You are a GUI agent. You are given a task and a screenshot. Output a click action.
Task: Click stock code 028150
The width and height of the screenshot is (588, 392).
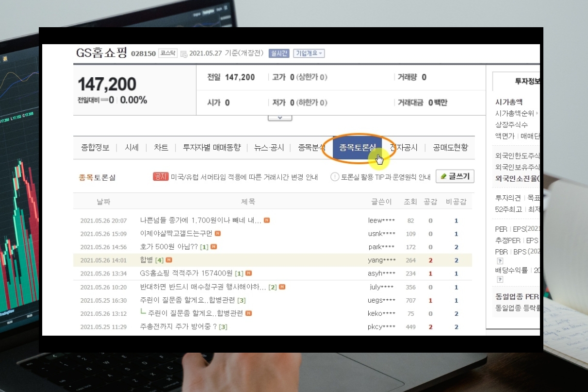[x=144, y=53]
